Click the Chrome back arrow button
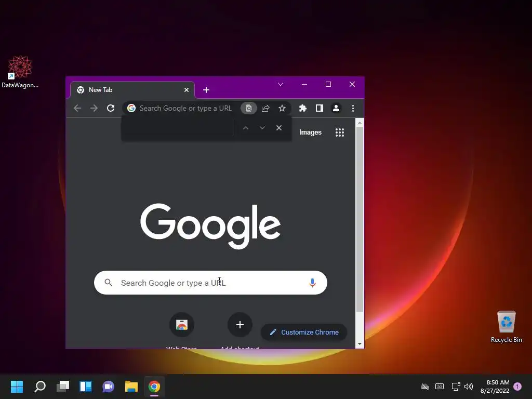The image size is (532, 399). pyautogui.click(x=77, y=108)
